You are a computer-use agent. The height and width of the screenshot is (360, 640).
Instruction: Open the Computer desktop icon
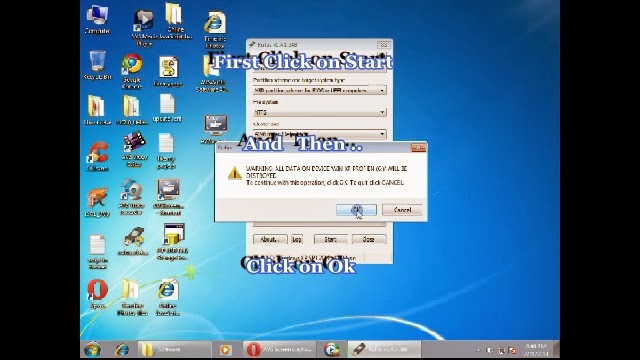(x=97, y=20)
